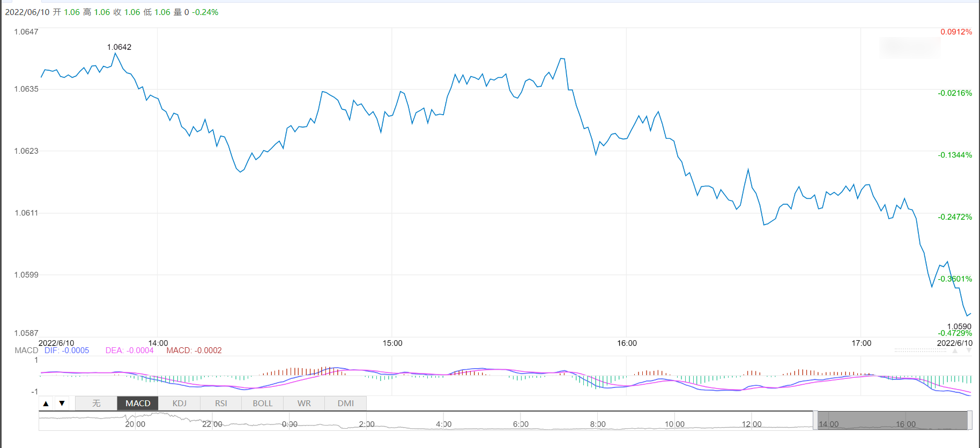Switch to the KDJ indicator tab
The height and width of the screenshot is (448, 980).
(180, 404)
